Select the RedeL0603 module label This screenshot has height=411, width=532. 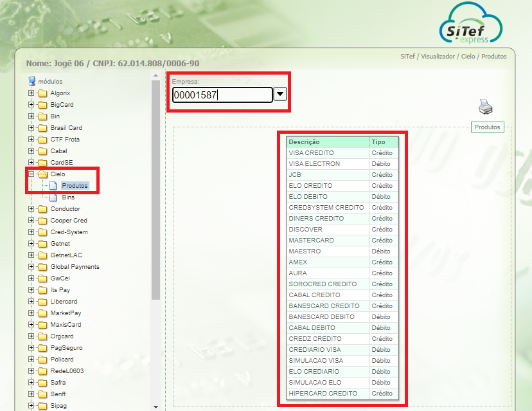point(67,371)
